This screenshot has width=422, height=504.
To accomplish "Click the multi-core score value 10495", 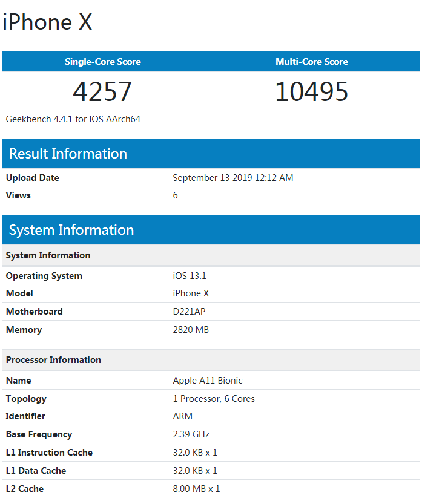I will click(311, 92).
